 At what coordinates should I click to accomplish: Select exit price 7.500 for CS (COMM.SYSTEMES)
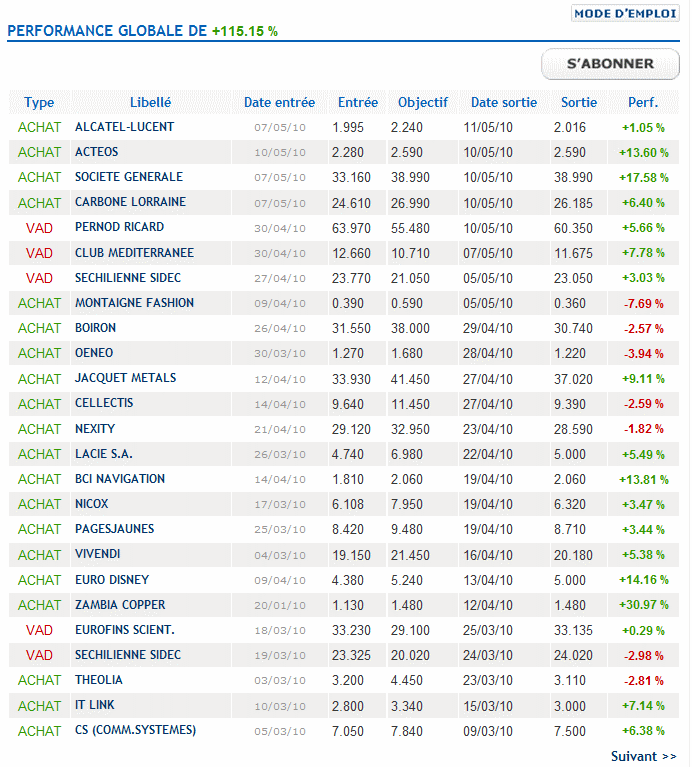click(570, 731)
